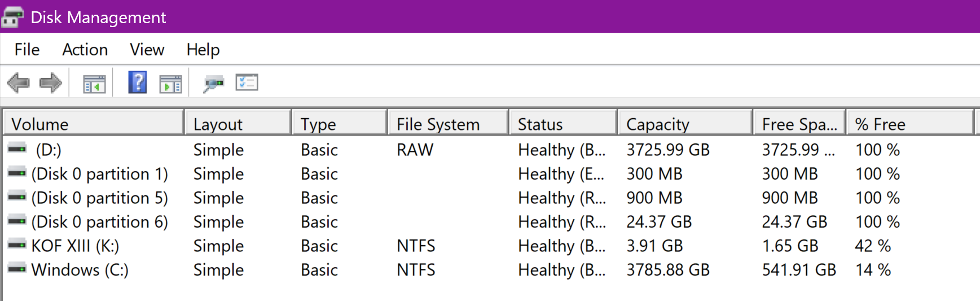Click the Forward arrow toolbar icon
The image size is (980, 301).
[x=50, y=83]
